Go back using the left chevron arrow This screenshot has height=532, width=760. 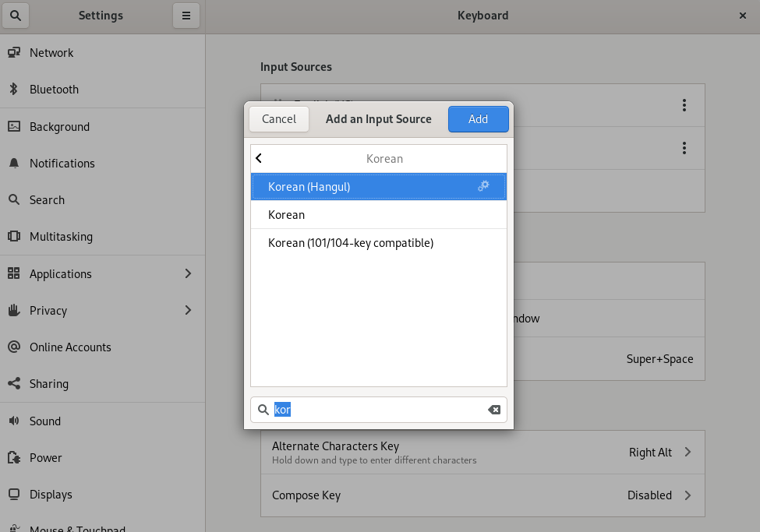(x=260, y=158)
